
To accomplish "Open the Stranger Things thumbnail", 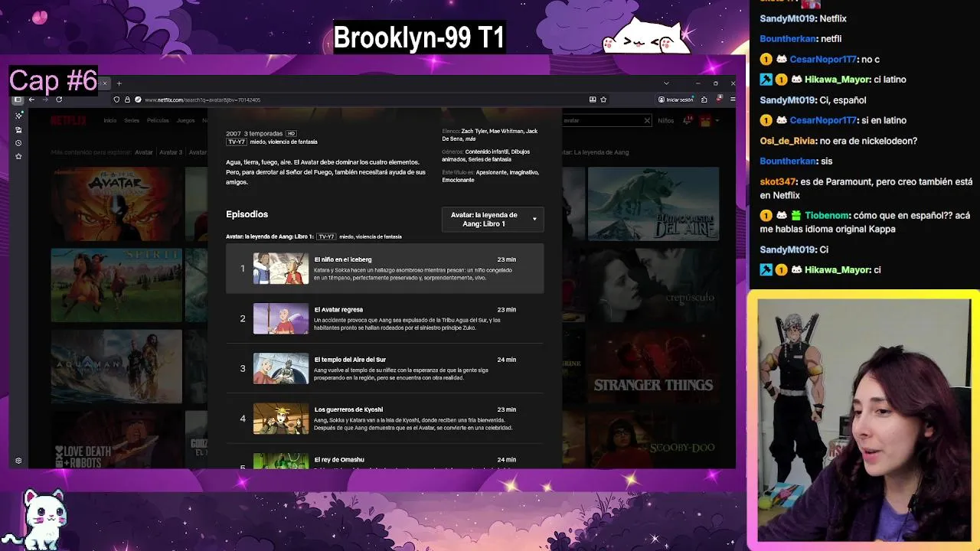I will 653,366.
